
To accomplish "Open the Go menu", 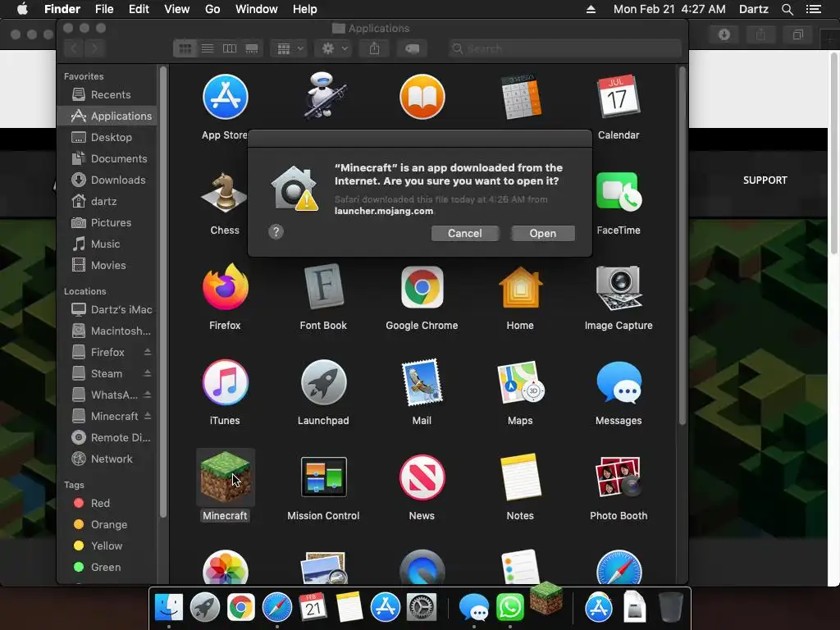I will coord(212,9).
